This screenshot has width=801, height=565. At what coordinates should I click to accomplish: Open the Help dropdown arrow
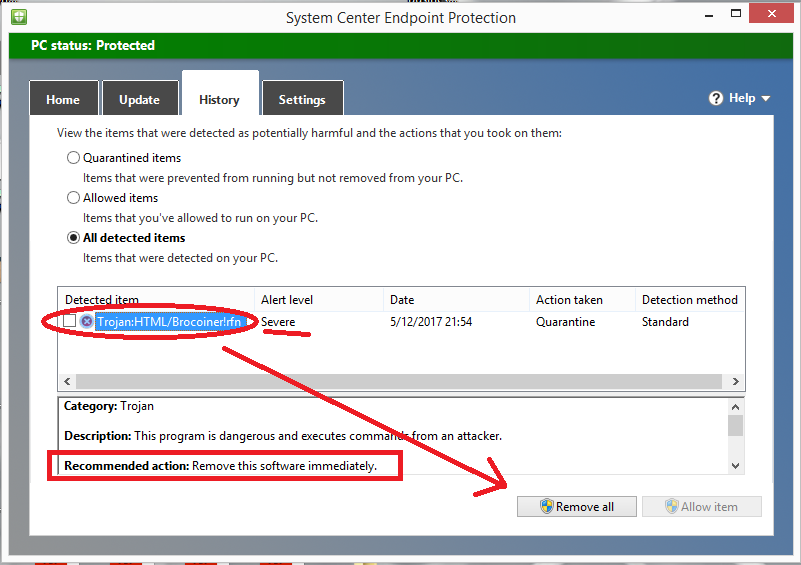(765, 99)
